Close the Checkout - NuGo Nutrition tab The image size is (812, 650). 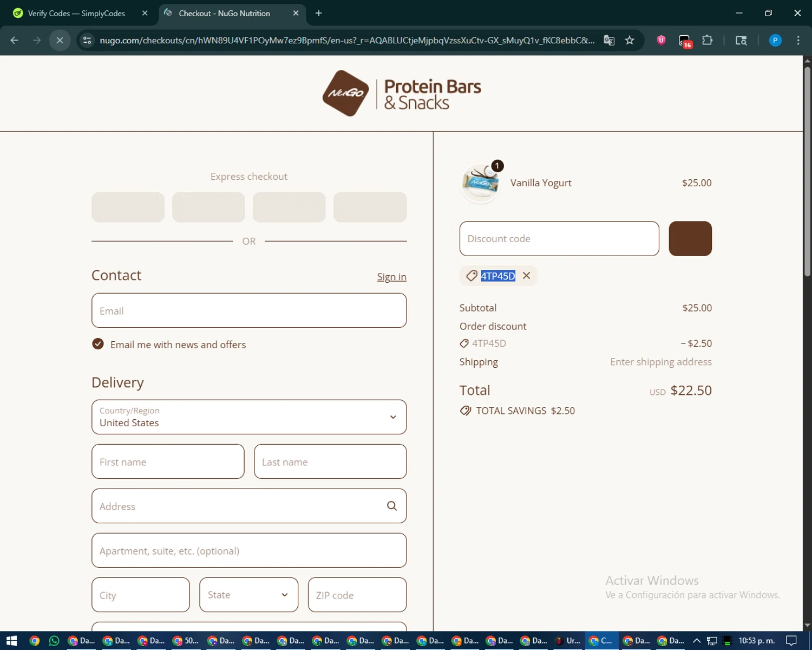pos(296,13)
